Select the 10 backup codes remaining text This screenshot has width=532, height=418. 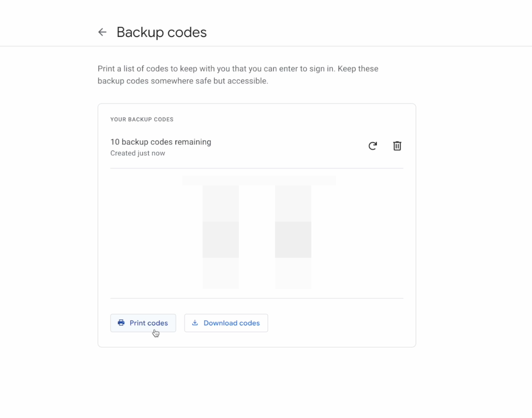coord(161,142)
